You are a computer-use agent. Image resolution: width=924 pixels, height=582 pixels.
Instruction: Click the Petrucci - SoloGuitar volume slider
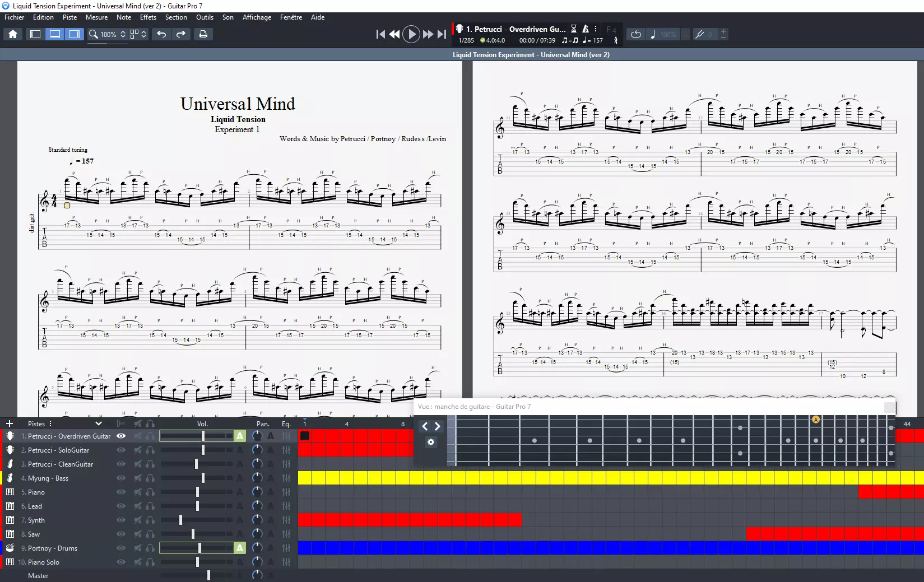197,450
